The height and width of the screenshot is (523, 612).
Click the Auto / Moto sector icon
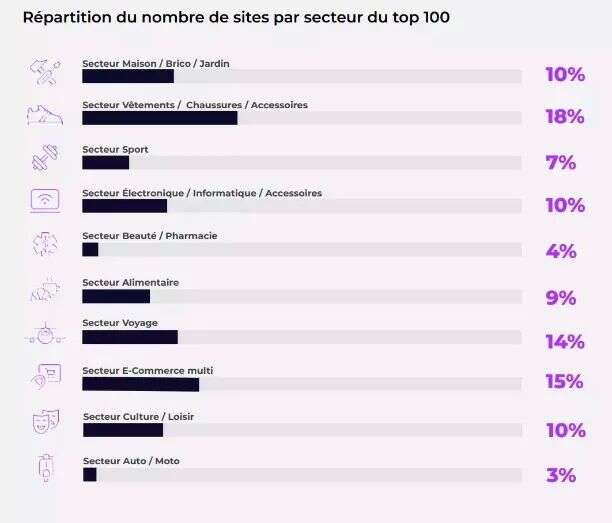click(x=45, y=467)
